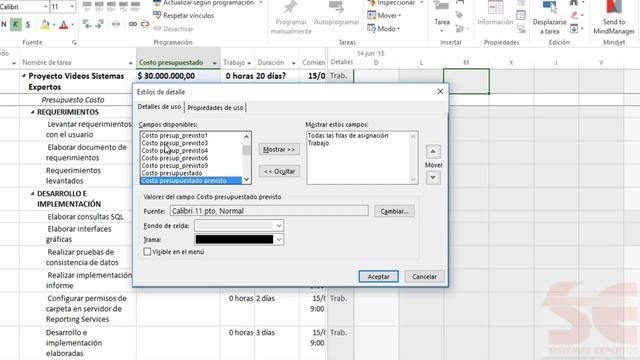Pick black Trama color swatch

click(234, 240)
